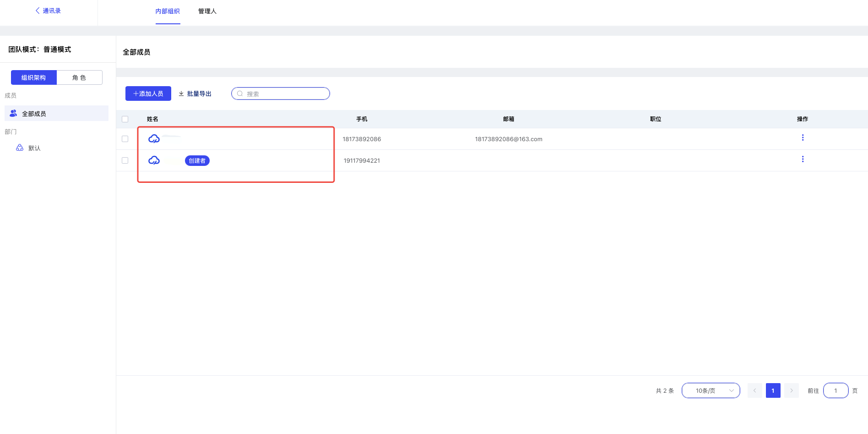This screenshot has height=434, width=868.
Task: Click into the 搜索 search field
Action: coord(285,93)
